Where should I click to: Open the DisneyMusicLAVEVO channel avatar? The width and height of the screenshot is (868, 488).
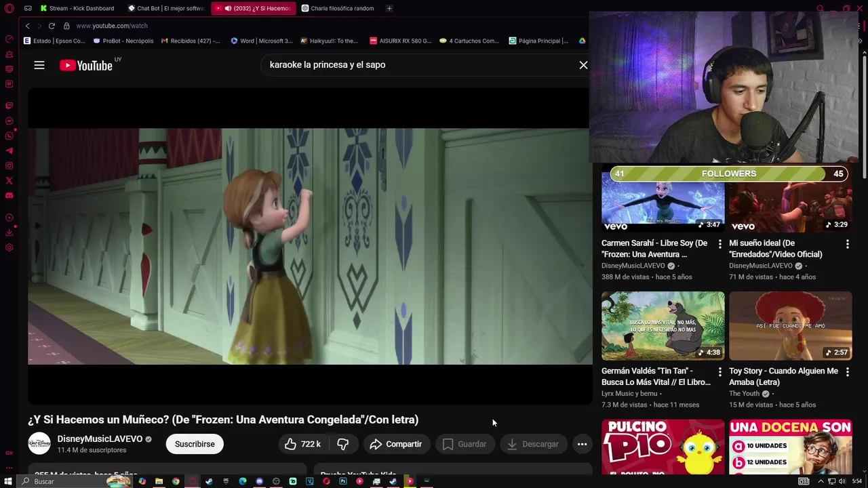[x=39, y=443]
